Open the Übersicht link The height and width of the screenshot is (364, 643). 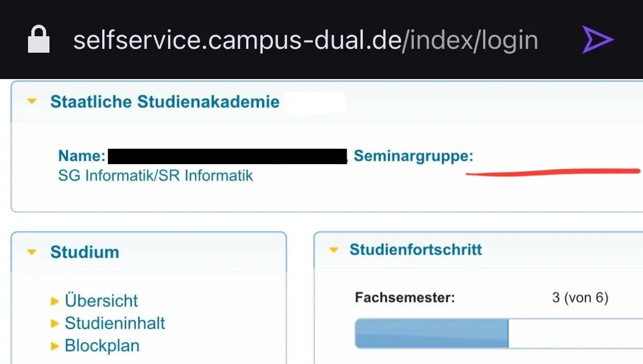[x=101, y=301]
